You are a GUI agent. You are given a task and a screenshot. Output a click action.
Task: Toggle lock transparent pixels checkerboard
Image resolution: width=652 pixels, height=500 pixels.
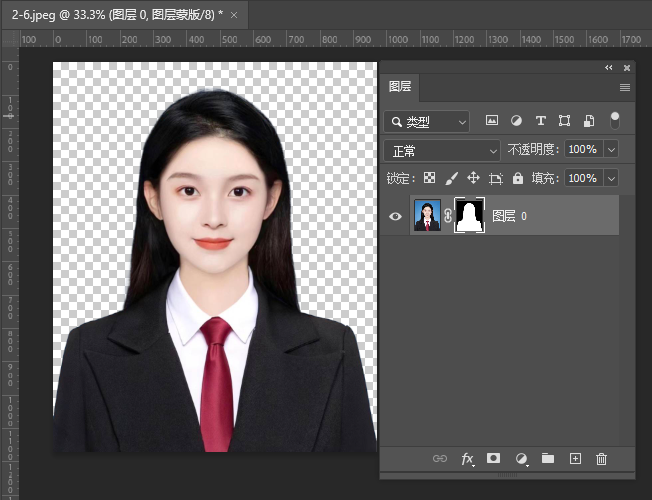(429, 178)
